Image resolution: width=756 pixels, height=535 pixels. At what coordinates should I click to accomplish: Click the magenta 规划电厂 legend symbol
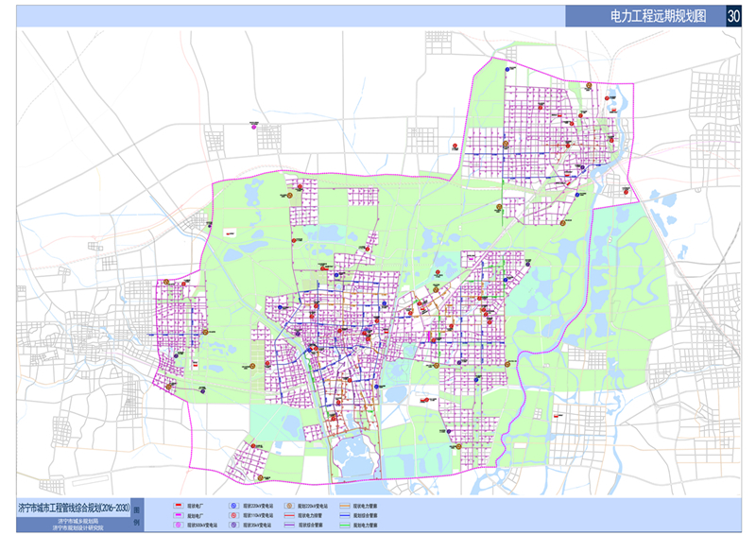(x=179, y=515)
